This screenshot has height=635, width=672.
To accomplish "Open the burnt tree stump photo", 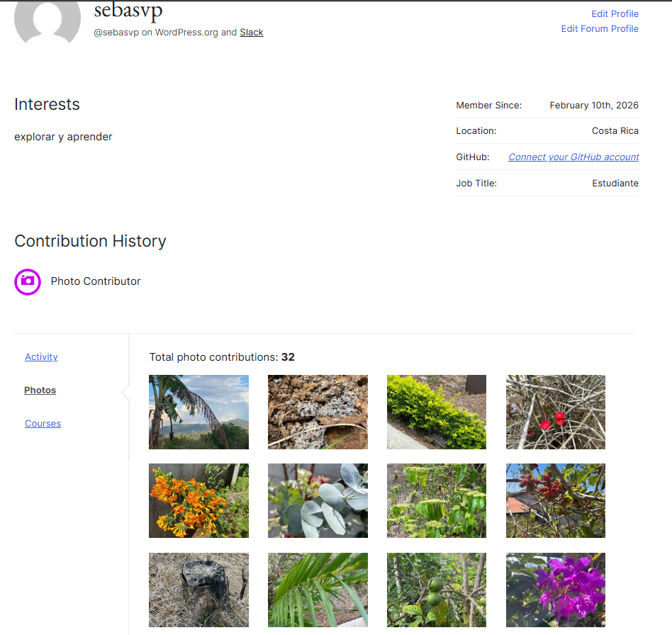I will click(198, 590).
